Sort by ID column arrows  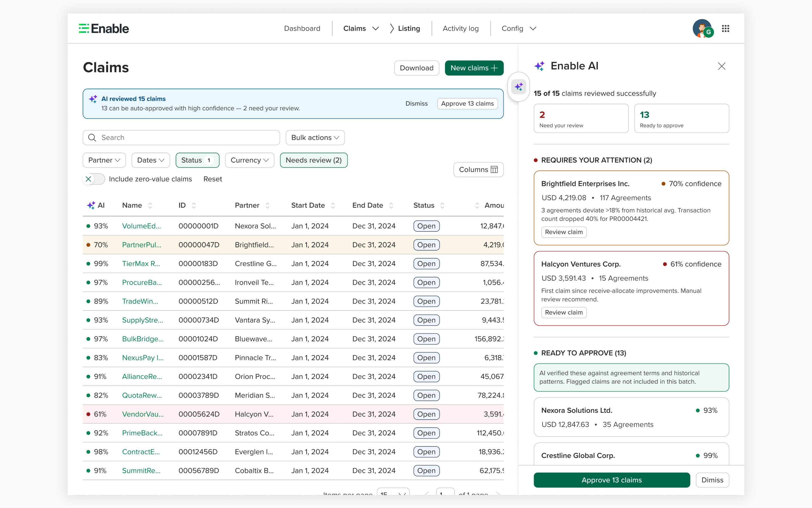pyautogui.click(x=194, y=205)
